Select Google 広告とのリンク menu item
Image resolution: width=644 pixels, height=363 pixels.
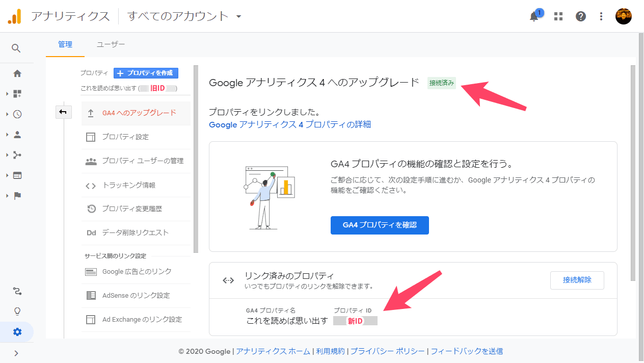[136, 272]
